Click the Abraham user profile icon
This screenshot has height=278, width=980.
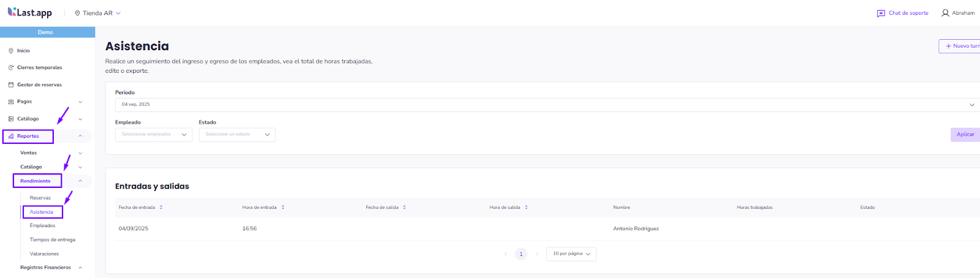coord(945,13)
